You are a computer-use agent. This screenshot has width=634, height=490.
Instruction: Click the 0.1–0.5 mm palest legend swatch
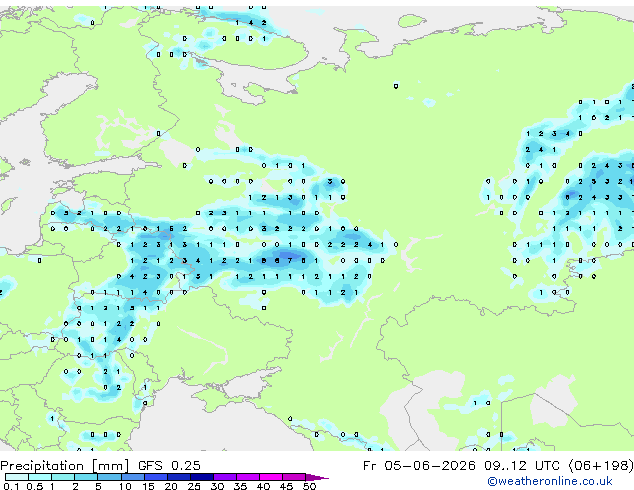pos(17,477)
